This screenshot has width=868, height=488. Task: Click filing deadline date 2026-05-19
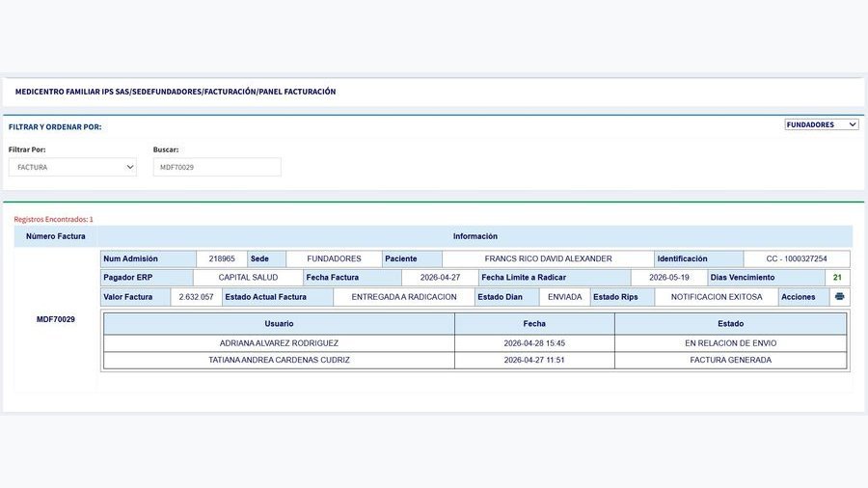click(668, 277)
